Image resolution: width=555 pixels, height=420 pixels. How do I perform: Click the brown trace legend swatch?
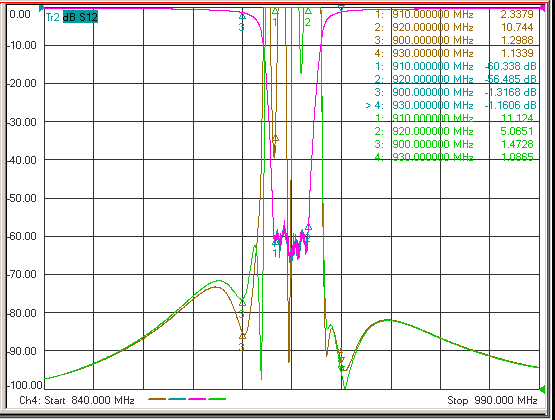tap(157, 399)
